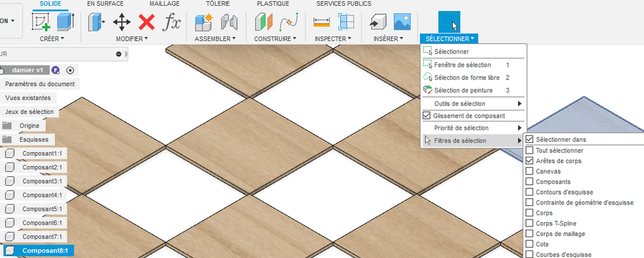Click the Create Sketch icon
This screenshot has height=258, width=644.
pos(41,22)
